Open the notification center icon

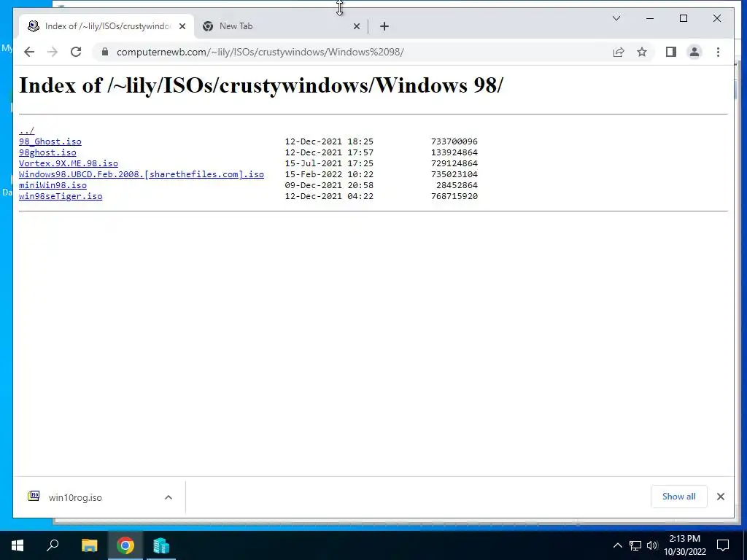pyautogui.click(x=723, y=545)
